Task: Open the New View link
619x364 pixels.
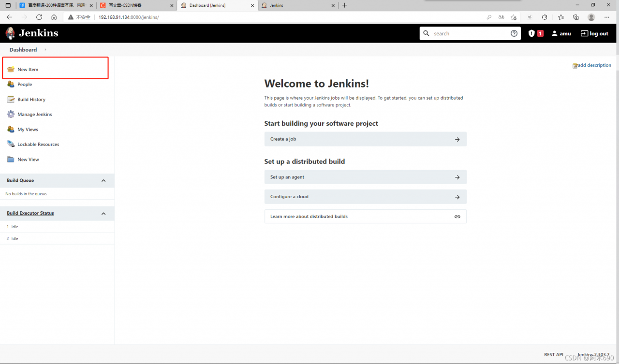Action: pyautogui.click(x=28, y=160)
